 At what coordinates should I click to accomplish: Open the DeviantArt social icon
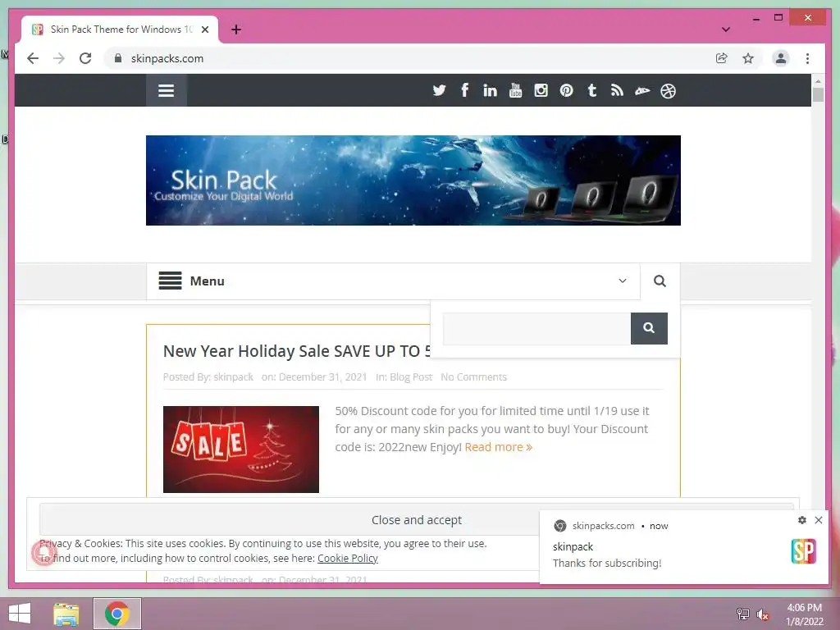(642, 91)
